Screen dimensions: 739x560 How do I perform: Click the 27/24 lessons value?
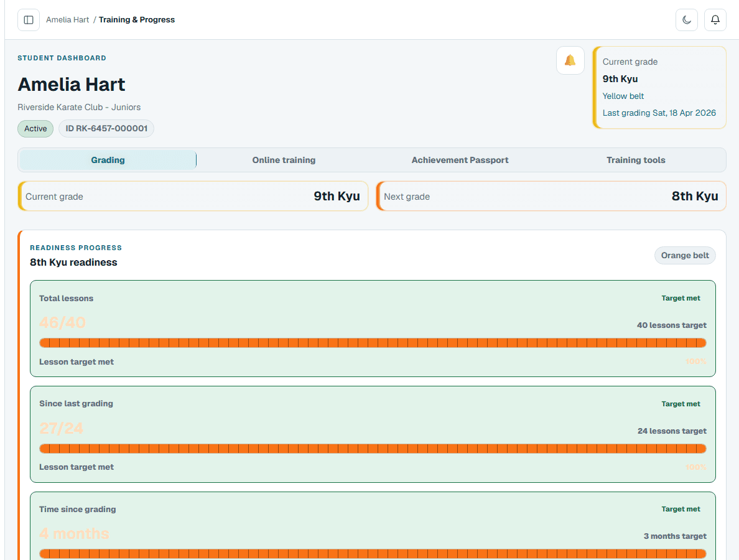pyautogui.click(x=61, y=428)
